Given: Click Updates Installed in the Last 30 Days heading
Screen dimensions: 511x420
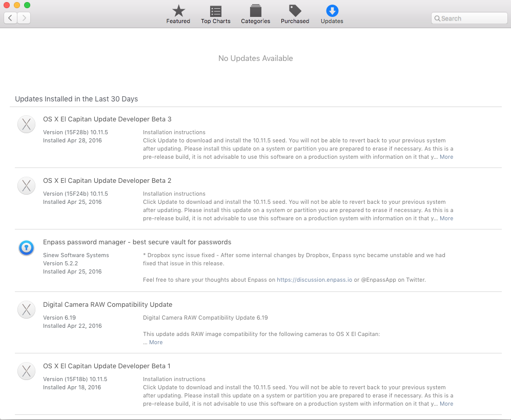Looking at the screenshot, I should coord(76,99).
